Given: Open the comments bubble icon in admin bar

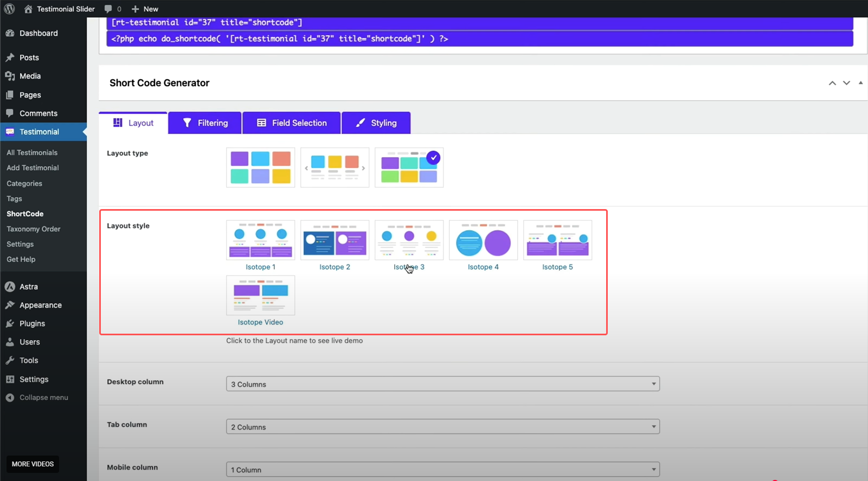Looking at the screenshot, I should pyautogui.click(x=108, y=9).
